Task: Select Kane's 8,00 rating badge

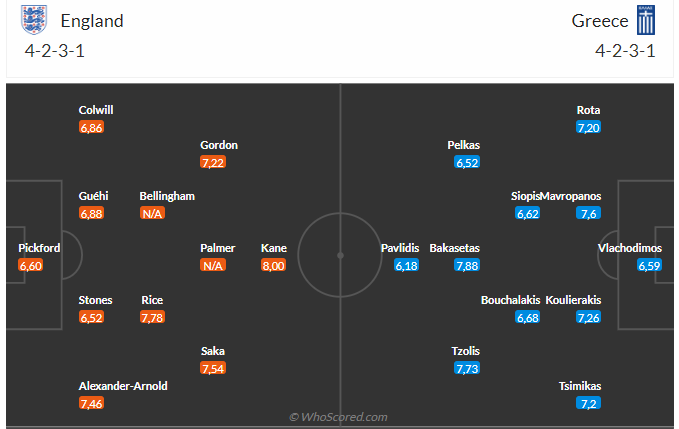Action: click(x=273, y=265)
